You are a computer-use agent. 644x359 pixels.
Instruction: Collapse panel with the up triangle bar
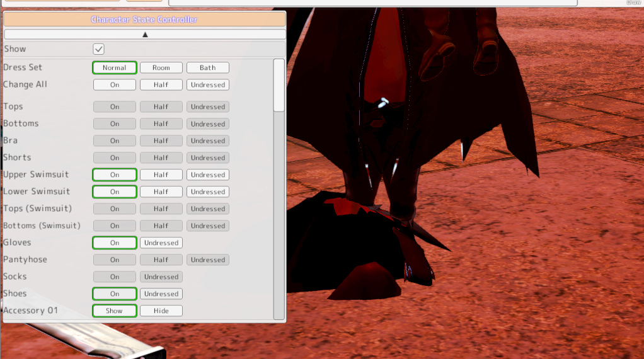(145, 35)
